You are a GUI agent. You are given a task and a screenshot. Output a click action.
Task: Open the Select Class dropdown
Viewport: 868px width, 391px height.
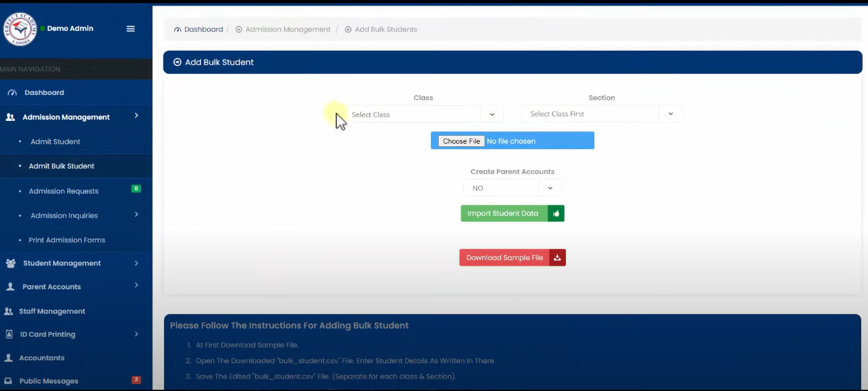pyautogui.click(x=424, y=113)
